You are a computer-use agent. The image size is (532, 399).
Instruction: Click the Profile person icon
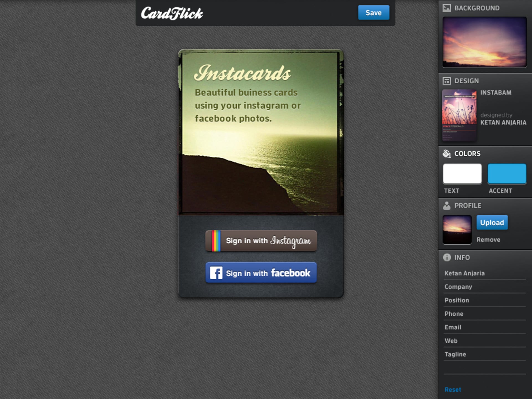(x=446, y=206)
